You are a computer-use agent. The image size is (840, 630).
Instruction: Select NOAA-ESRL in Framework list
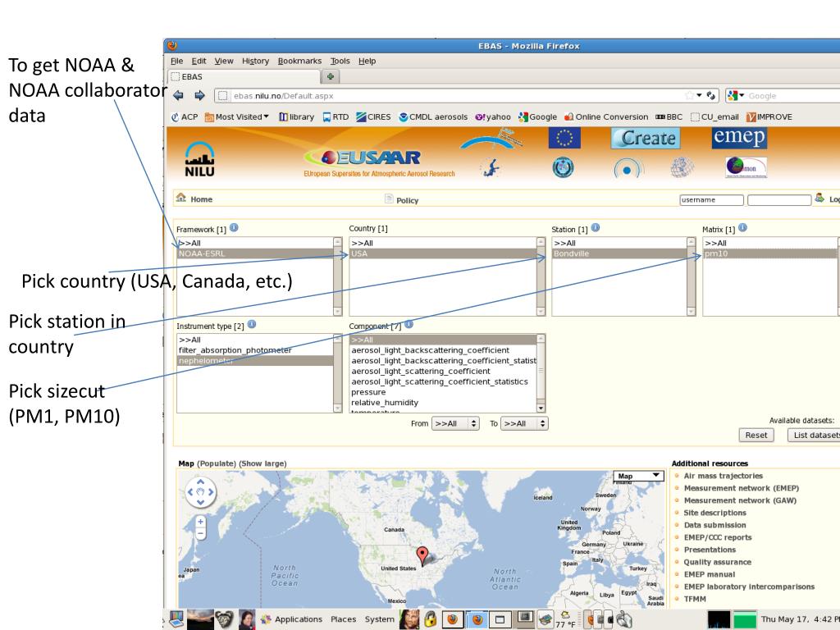pos(255,253)
